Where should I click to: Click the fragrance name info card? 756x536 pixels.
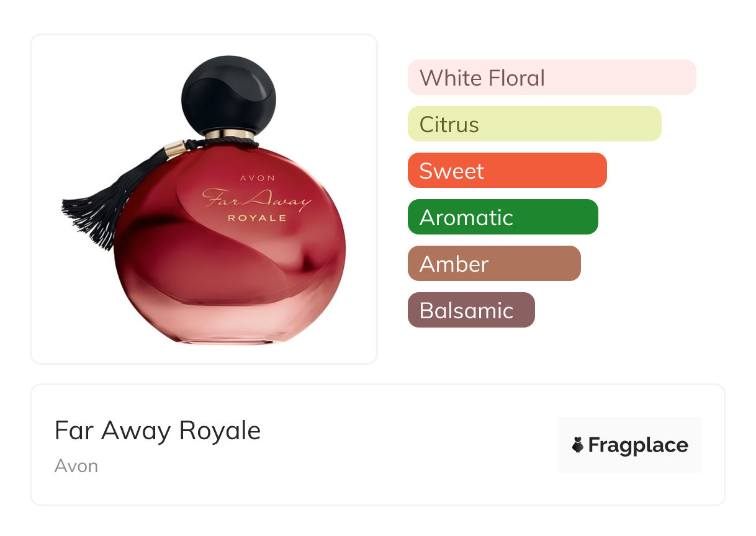click(378, 445)
